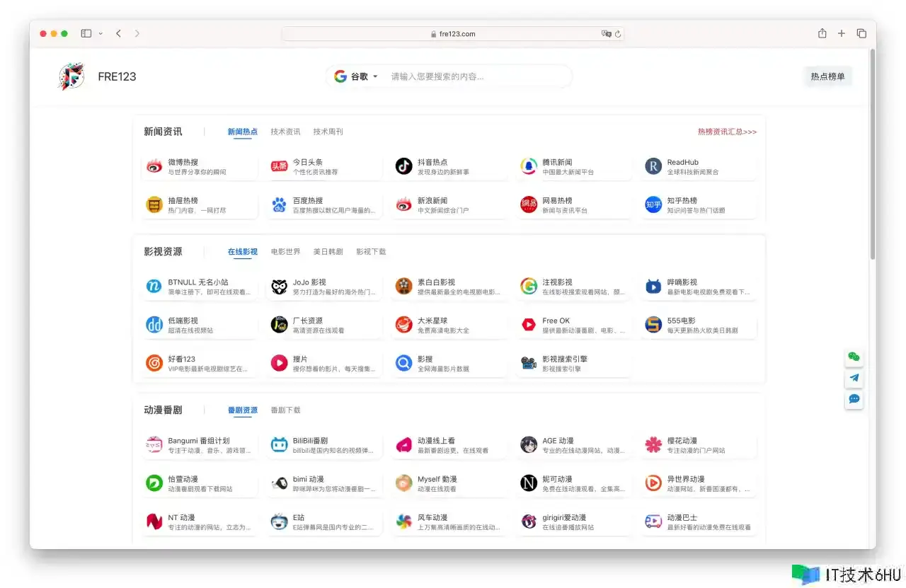Viewport: 906px width, 588px height.
Task: Click the reload page icon in address bar
Action: coord(618,34)
